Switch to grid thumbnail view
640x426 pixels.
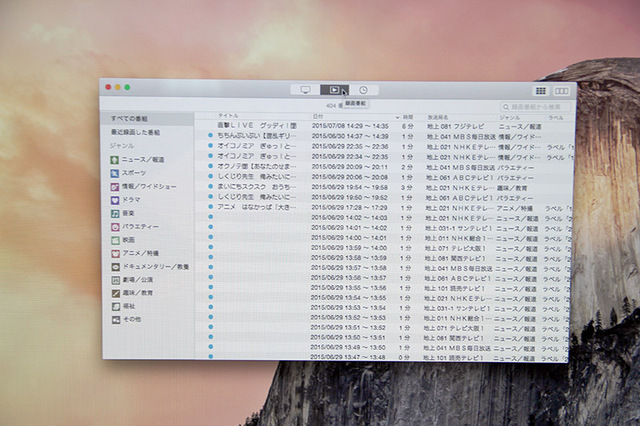coord(541,91)
